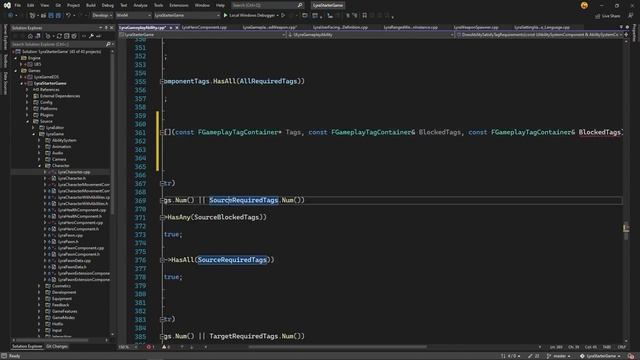Expand the References node
This screenshot has height=360, width=640.
pyautogui.click(x=27, y=89)
